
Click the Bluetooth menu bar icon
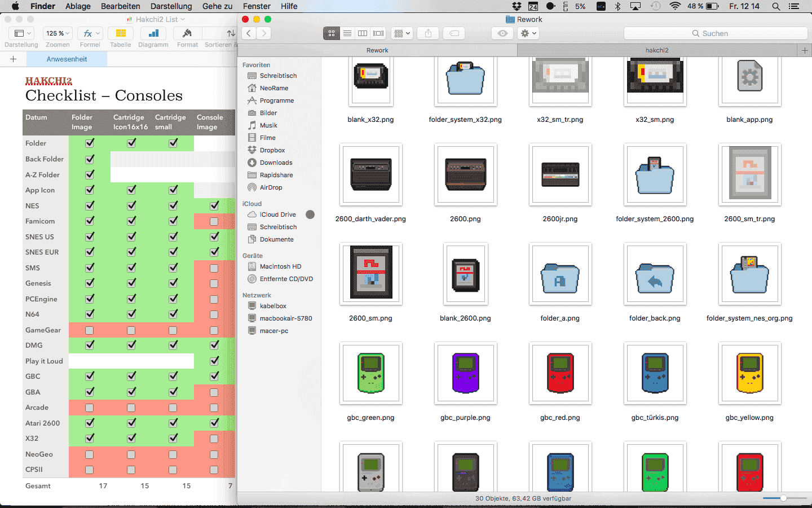tap(617, 6)
